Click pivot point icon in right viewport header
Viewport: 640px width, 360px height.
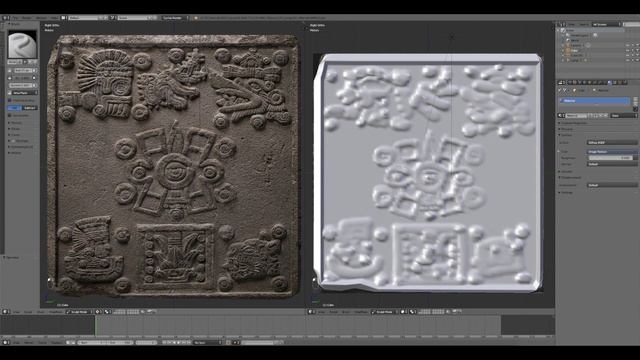point(413,312)
